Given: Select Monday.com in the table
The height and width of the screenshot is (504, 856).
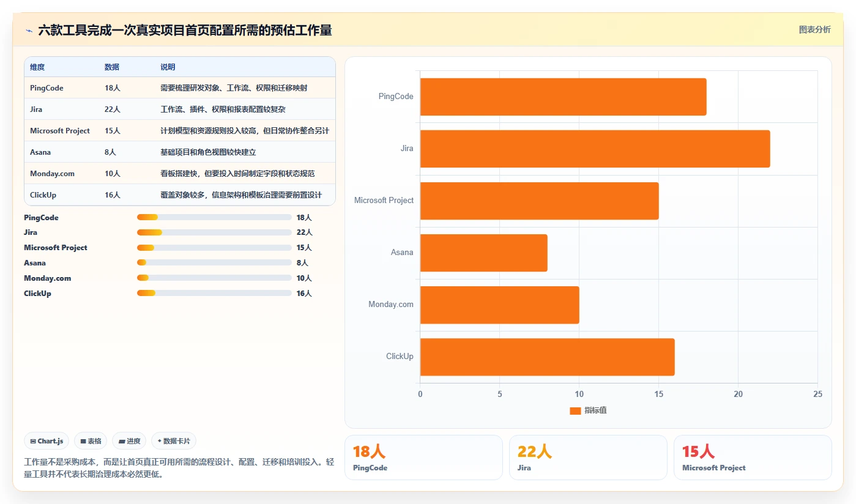Looking at the screenshot, I should pyautogui.click(x=52, y=174).
